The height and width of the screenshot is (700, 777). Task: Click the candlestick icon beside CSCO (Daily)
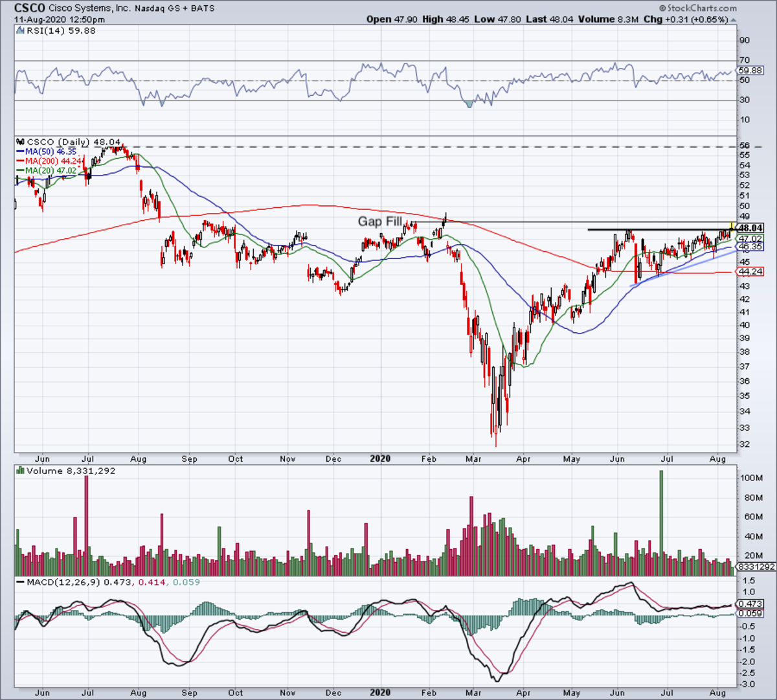coord(21,141)
